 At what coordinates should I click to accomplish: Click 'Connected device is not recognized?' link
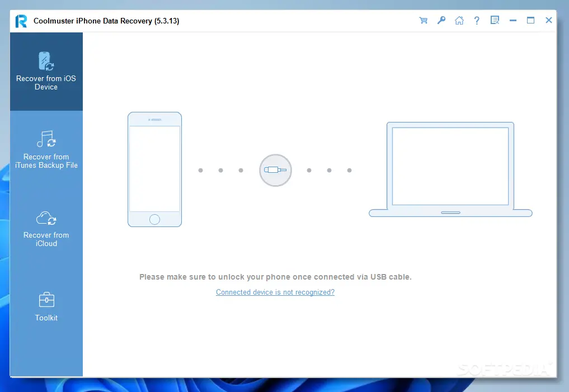coord(275,292)
